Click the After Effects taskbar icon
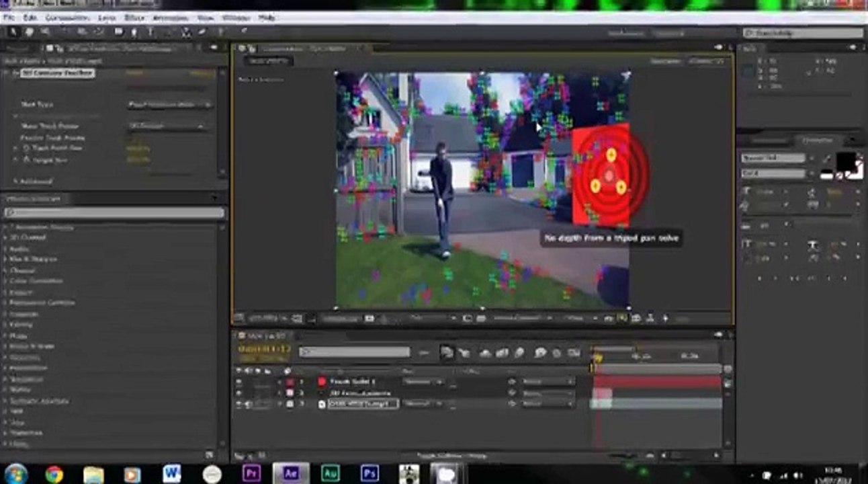Image resolution: width=868 pixels, height=484 pixels. coord(291,473)
